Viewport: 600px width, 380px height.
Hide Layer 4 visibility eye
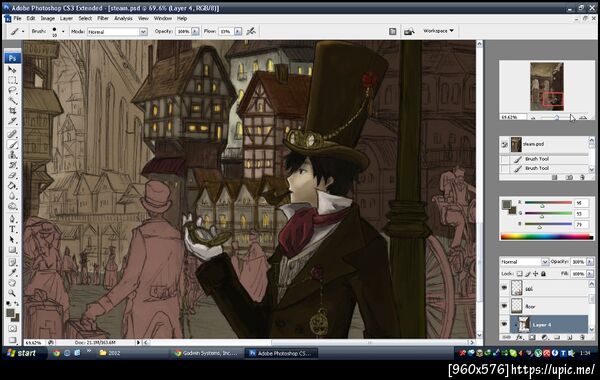coord(504,324)
